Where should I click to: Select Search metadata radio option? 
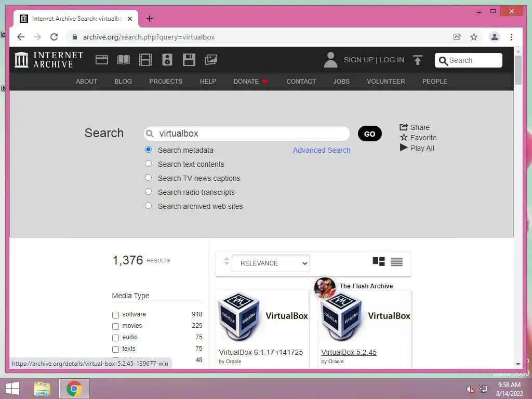coord(148,150)
